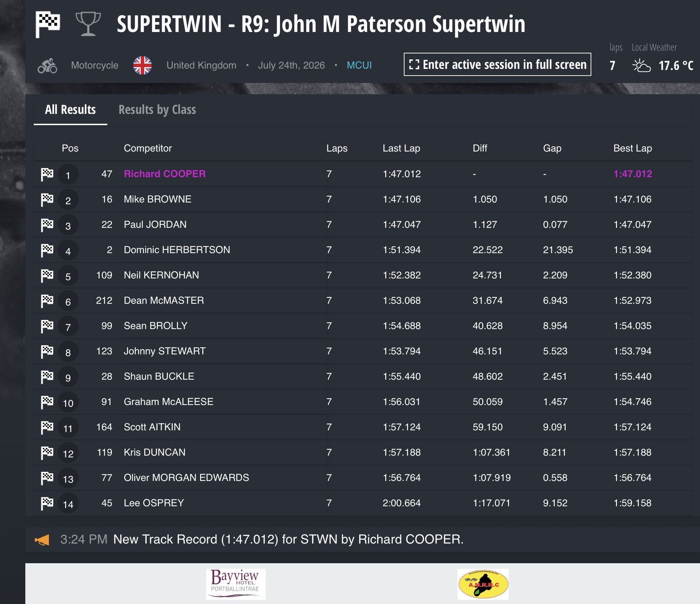Viewport: 700px width, 604px height.
Task: Click the finish flag in Johnny STEWART's row
Action: [x=47, y=351]
